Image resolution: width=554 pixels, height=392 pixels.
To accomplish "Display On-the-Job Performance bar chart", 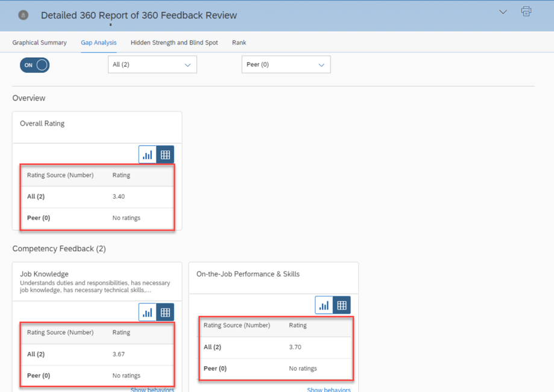I will point(324,305).
